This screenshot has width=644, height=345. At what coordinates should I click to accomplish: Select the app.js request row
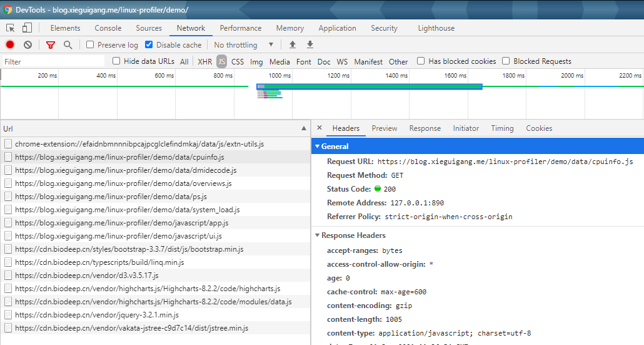(122, 223)
